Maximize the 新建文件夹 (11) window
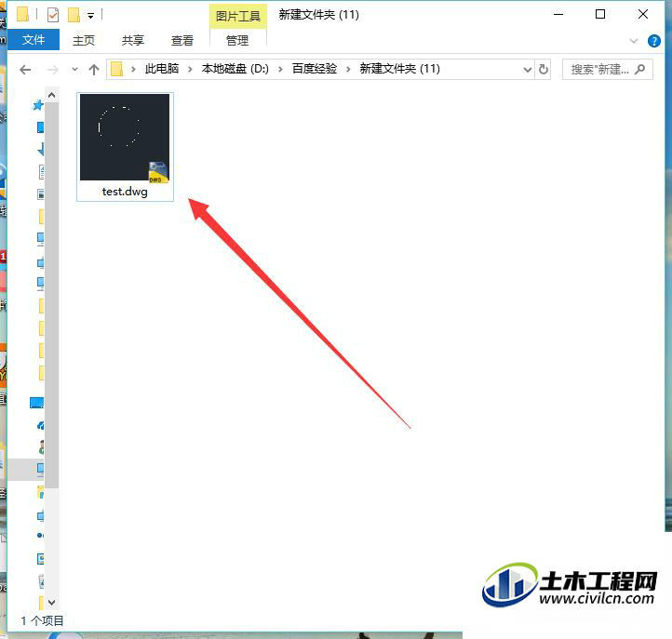Image resolution: width=672 pixels, height=639 pixels. (600, 15)
